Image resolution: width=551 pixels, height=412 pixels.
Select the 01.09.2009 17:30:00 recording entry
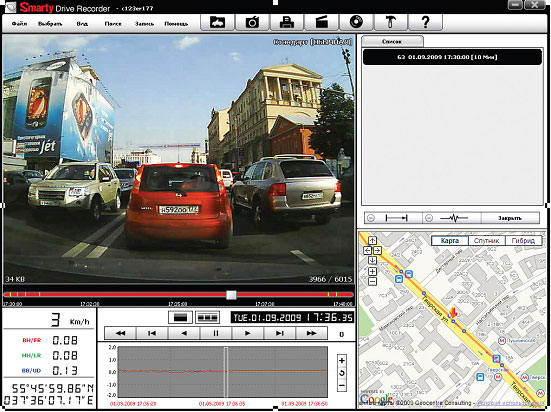(452, 57)
